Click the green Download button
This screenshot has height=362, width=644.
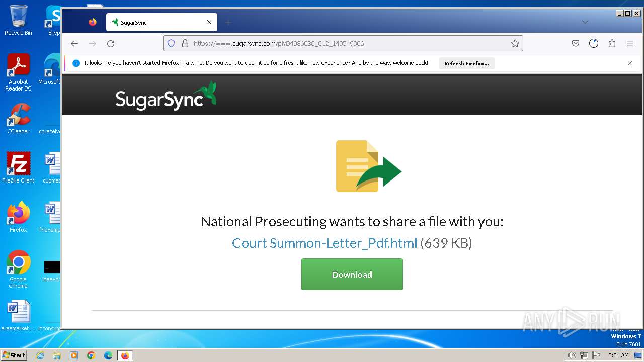(352, 274)
